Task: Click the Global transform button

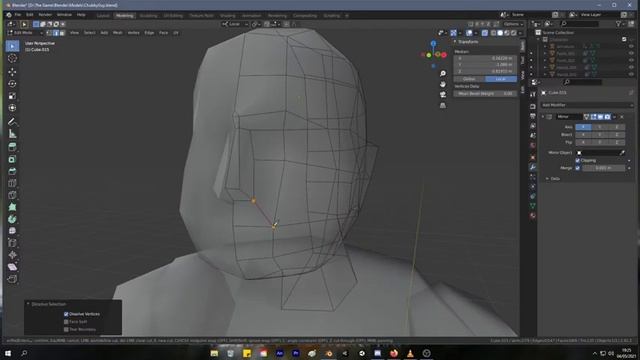Action: 469,79
